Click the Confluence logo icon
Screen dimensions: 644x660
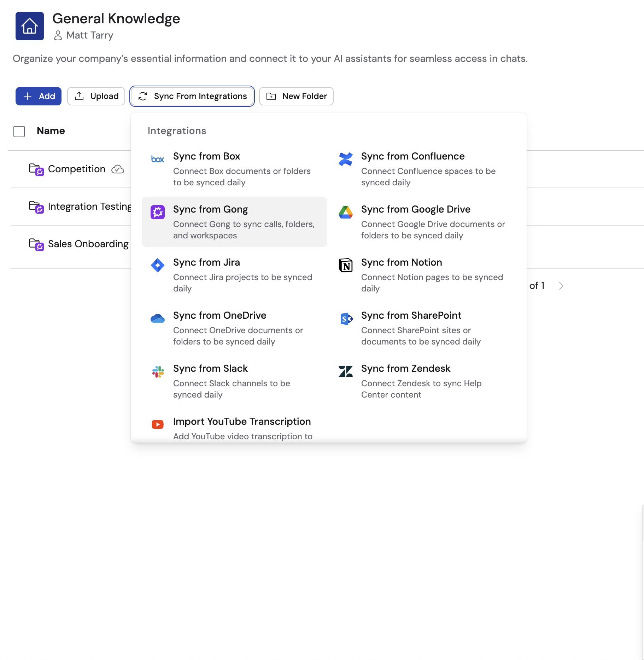pos(345,159)
